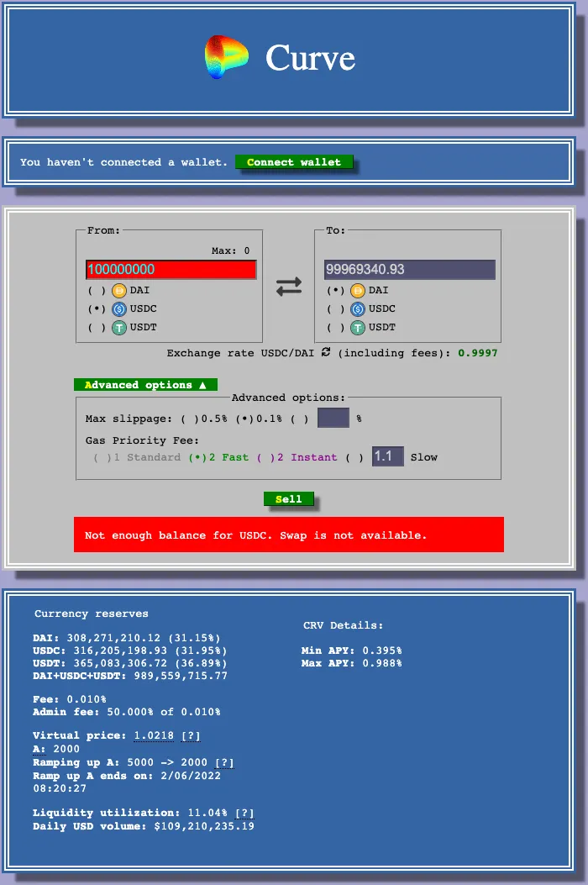Click the DAI coin icon under To
This screenshot has height=885, width=588.
tap(358, 291)
